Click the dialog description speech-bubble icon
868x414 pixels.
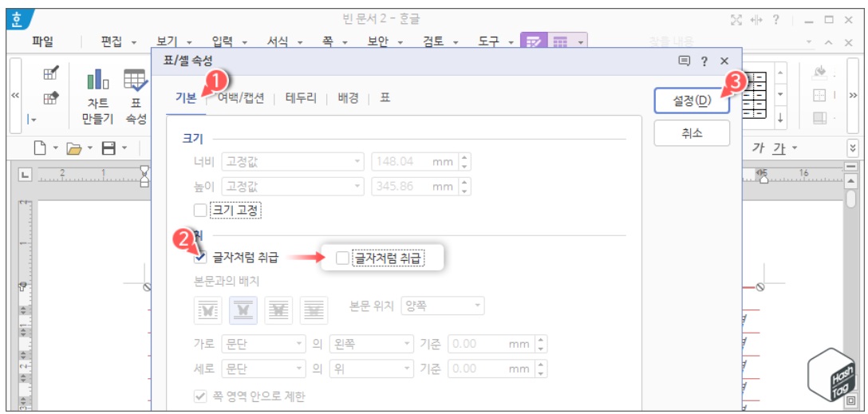(684, 61)
